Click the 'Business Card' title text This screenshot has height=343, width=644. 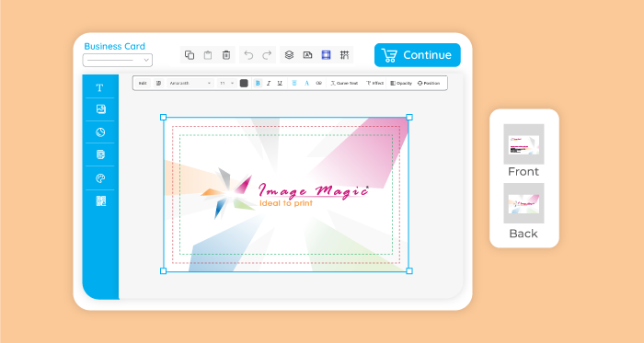[x=115, y=46]
